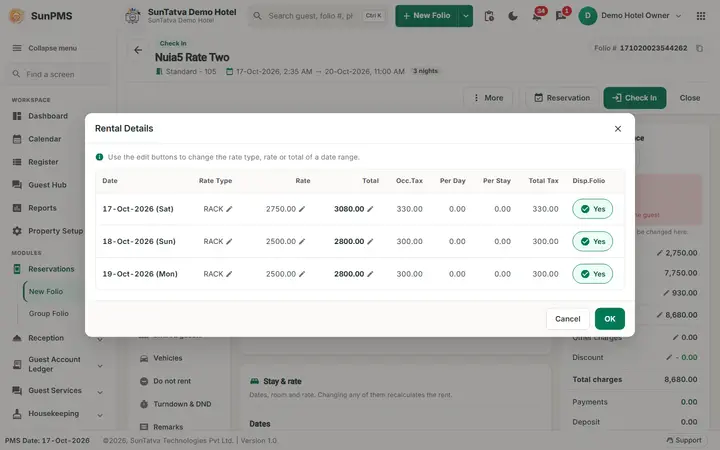Open notifications bell icon
720x450 pixels.
536,16
